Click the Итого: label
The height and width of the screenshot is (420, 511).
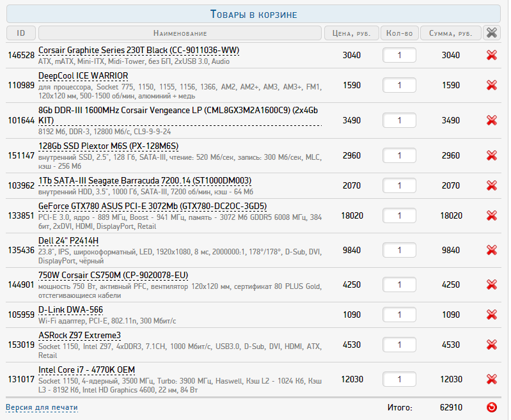(400, 407)
